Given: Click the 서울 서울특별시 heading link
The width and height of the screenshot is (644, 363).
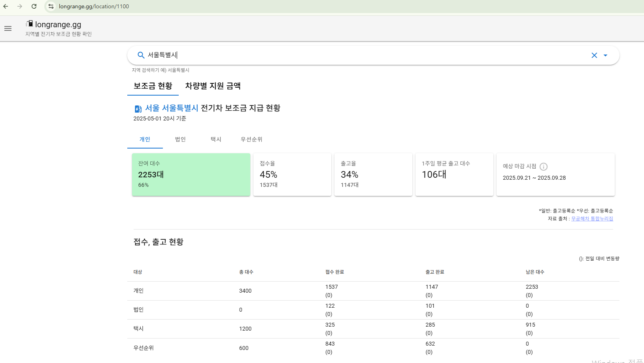Looking at the screenshot, I should 172,108.
